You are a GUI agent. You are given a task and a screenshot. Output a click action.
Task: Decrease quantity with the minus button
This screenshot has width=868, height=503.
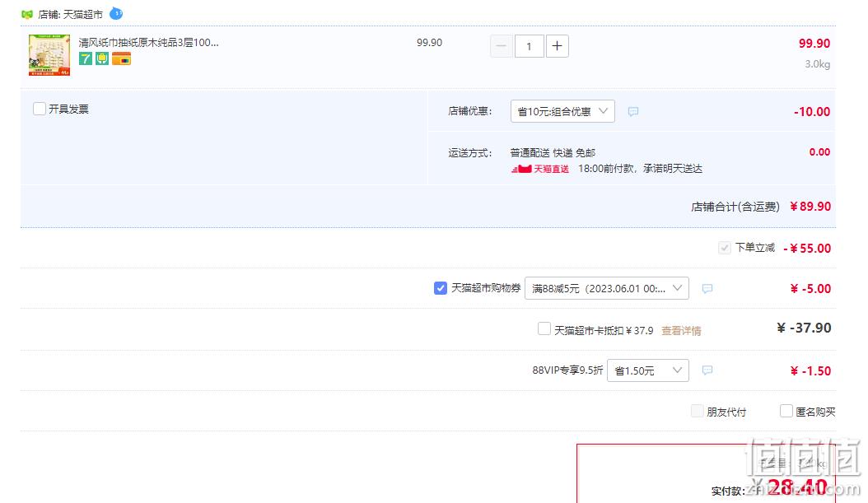click(x=501, y=46)
